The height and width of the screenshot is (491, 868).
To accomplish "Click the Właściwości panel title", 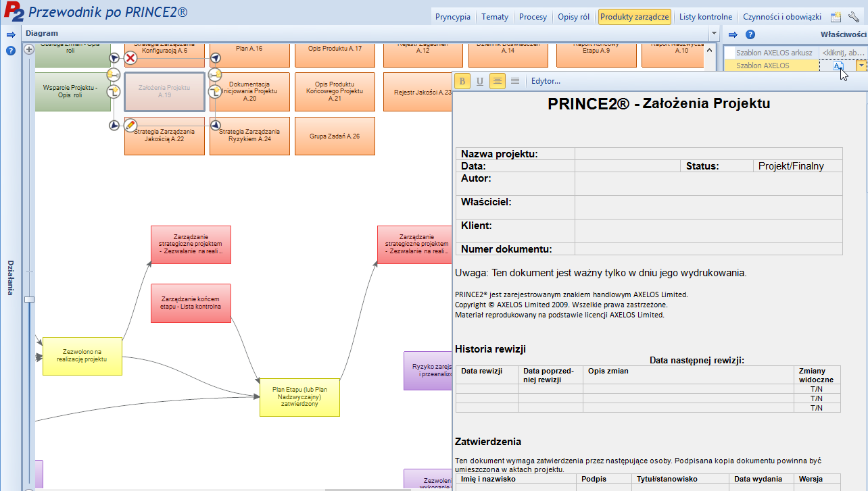I will point(844,34).
